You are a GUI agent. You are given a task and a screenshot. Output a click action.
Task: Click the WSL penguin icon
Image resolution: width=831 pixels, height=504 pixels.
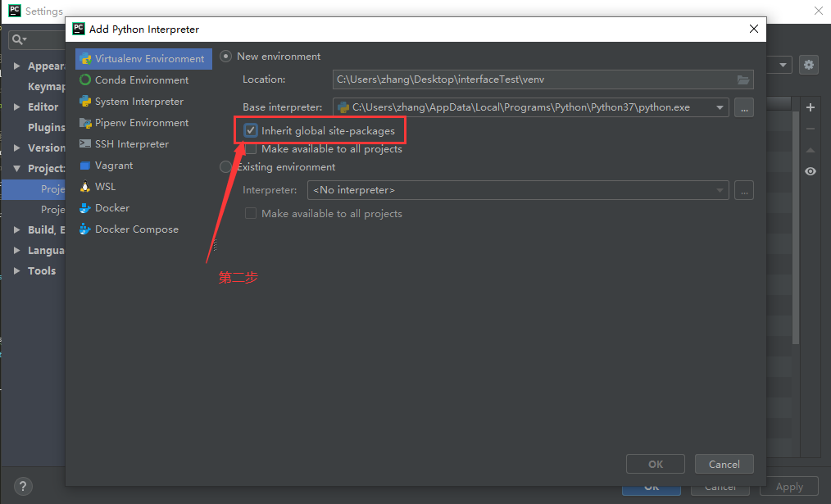(x=84, y=187)
